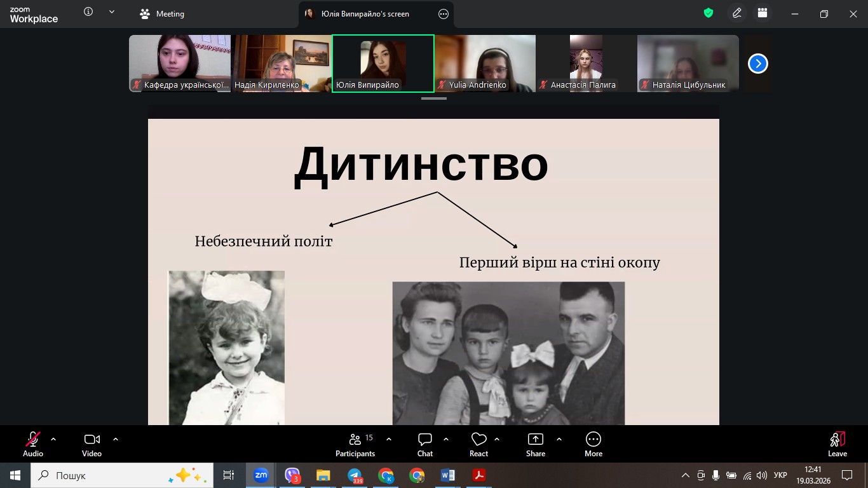Click the Share screen icon

click(536, 444)
